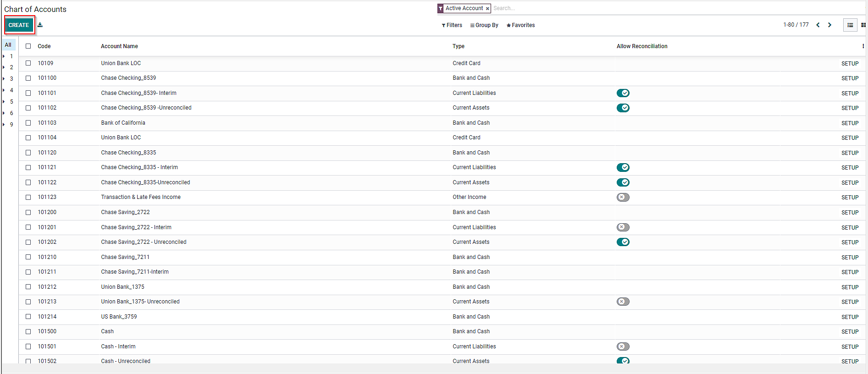Expand account group 4
868x374 pixels.
coord(4,90)
